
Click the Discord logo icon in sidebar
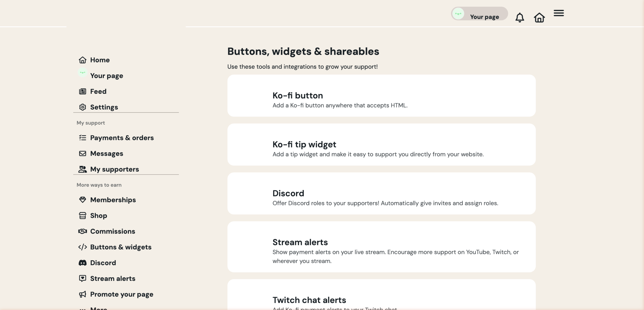[83, 263]
